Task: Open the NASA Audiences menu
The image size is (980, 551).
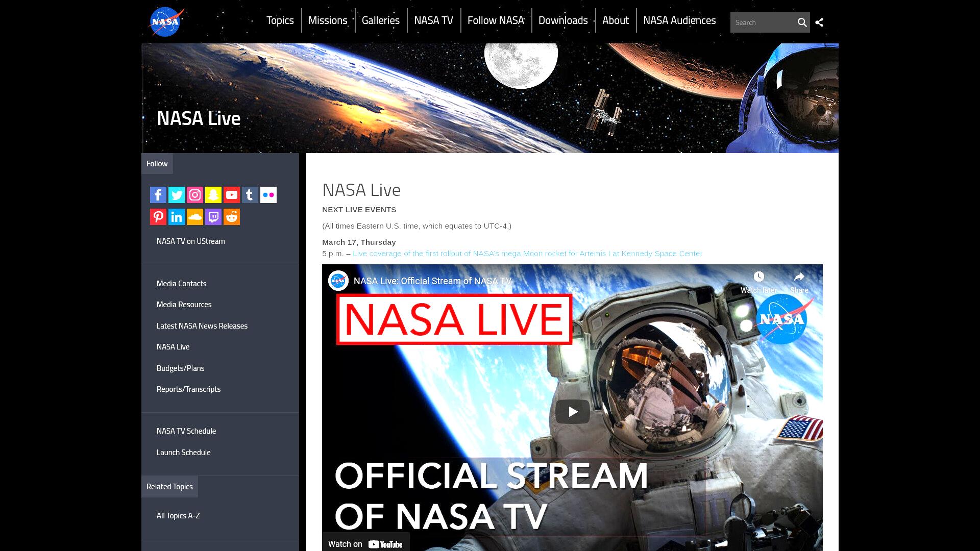Action: coord(679,20)
